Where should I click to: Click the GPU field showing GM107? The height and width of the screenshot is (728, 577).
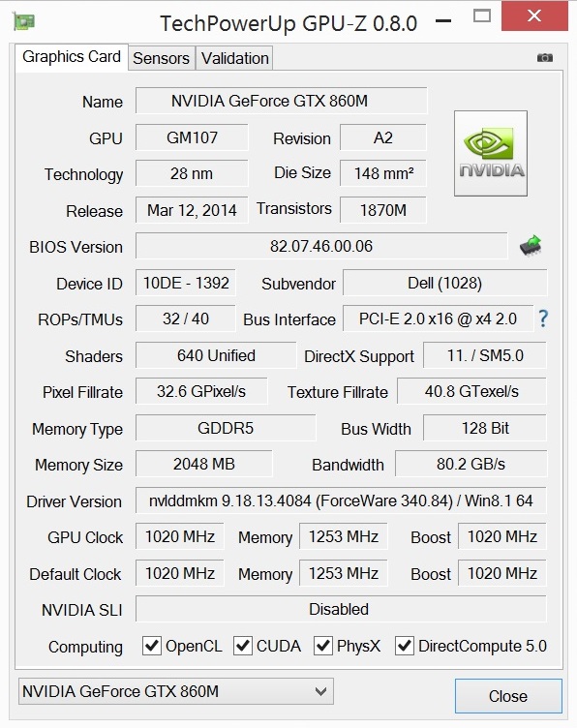coord(193,137)
